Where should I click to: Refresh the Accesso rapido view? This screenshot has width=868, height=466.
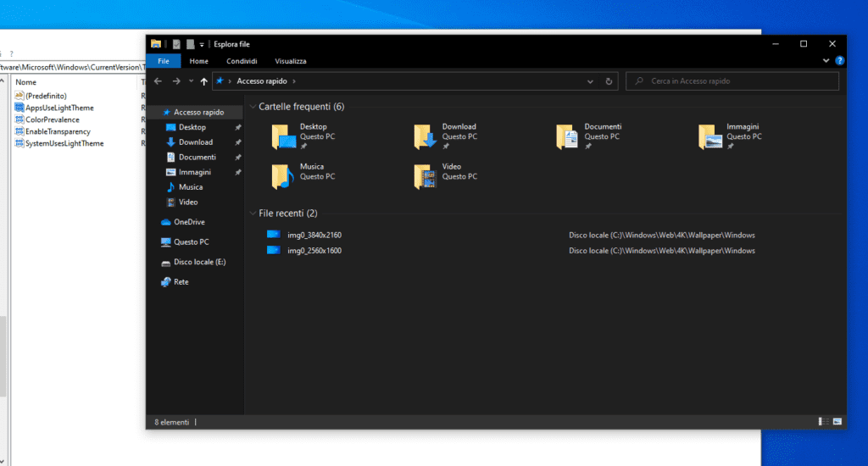pyautogui.click(x=609, y=81)
